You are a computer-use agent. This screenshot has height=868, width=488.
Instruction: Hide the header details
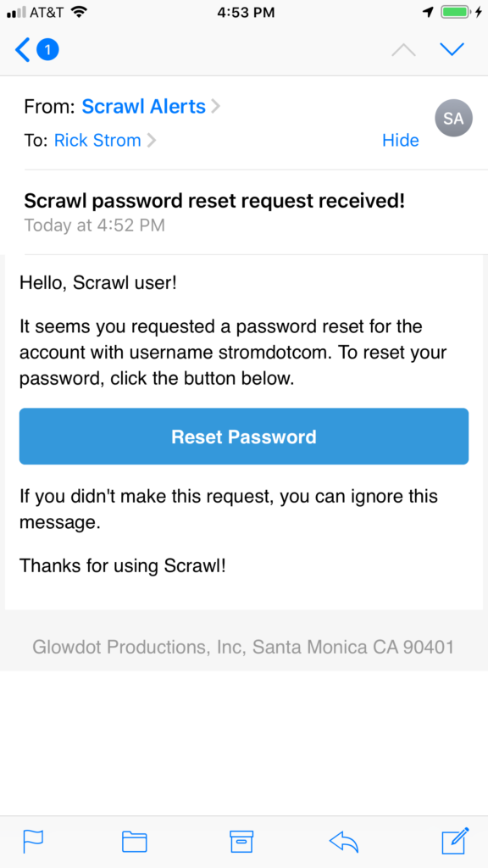[401, 141]
